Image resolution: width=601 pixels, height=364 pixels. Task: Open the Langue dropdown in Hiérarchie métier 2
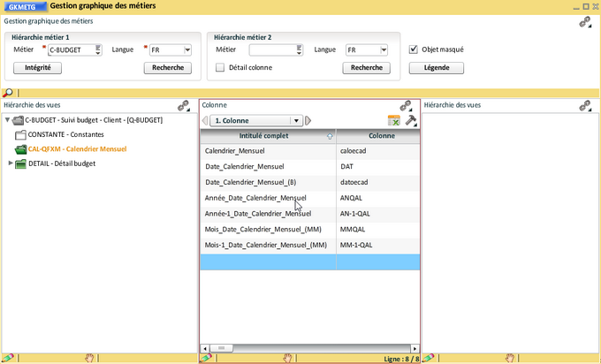(x=383, y=50)
